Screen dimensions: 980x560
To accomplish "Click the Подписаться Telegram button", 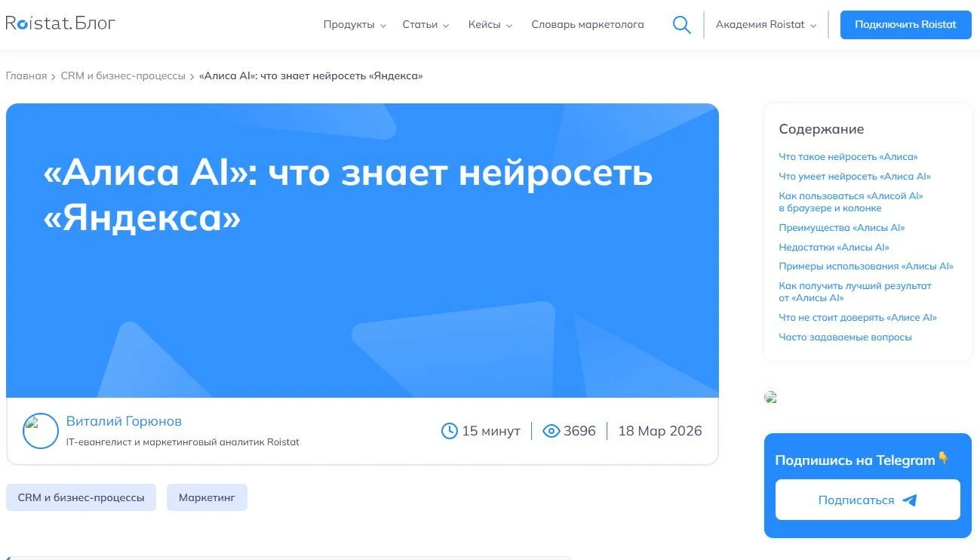I will pos(868,500).
